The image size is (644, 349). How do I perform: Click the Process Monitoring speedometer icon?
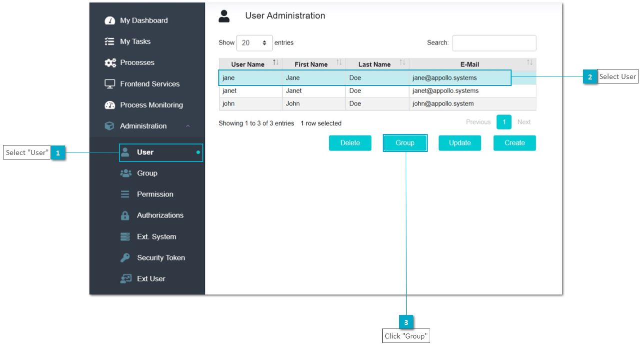point(109,105)
